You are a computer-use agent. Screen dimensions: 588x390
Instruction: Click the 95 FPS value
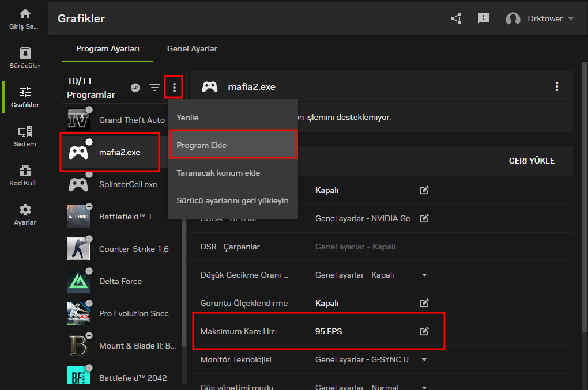329,331
